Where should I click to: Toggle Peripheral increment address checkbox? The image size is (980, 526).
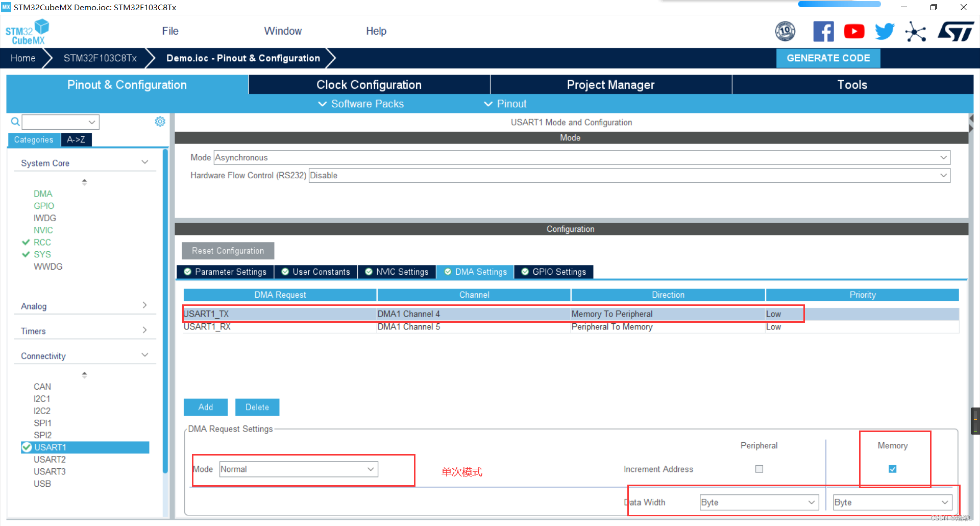pos(759,469)
